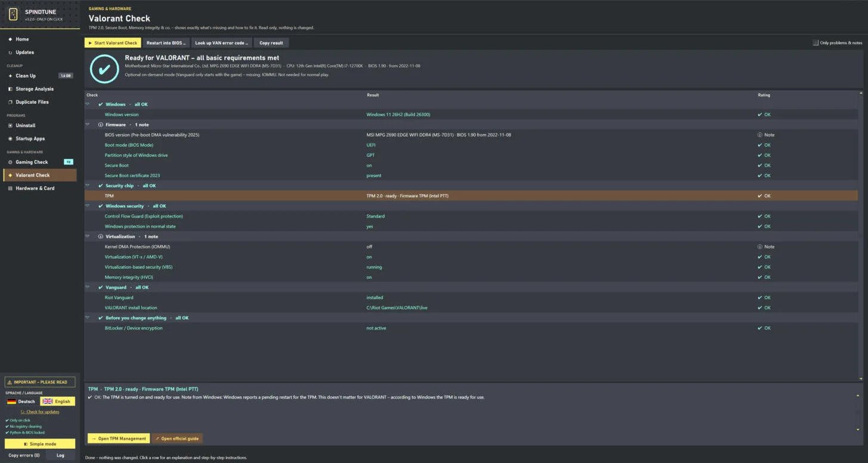Switch language to English

(x=57, y=401)
